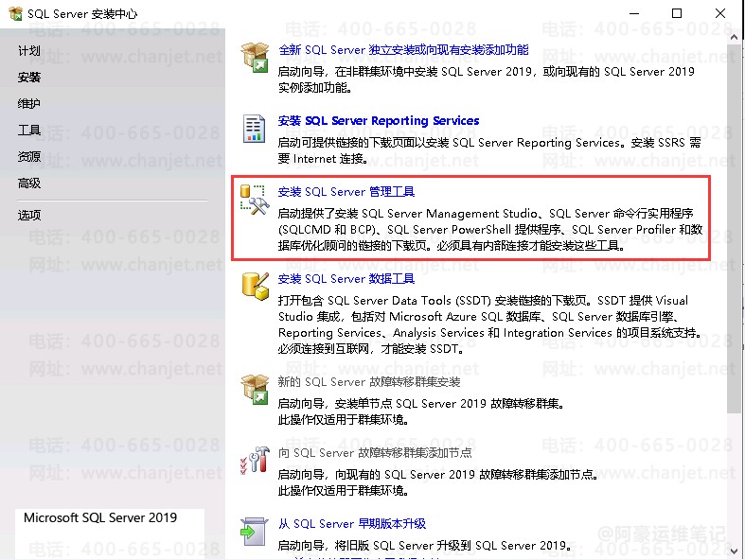Select 计划 in the left sidebar

click(29, 50)
